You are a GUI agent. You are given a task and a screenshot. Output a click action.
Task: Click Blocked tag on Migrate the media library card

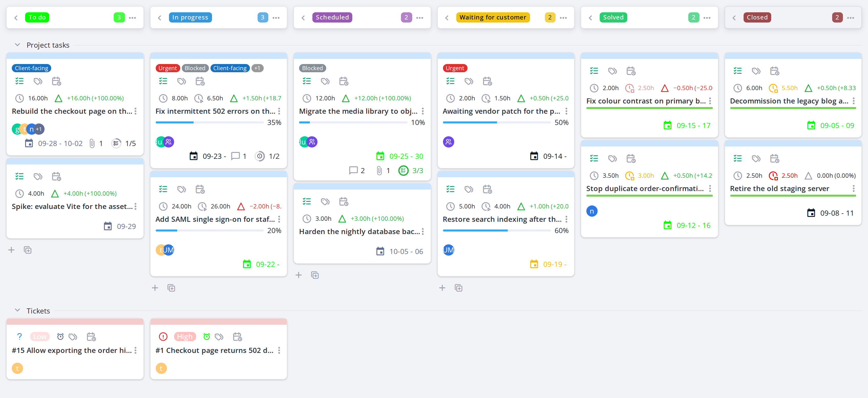[312, 68]
